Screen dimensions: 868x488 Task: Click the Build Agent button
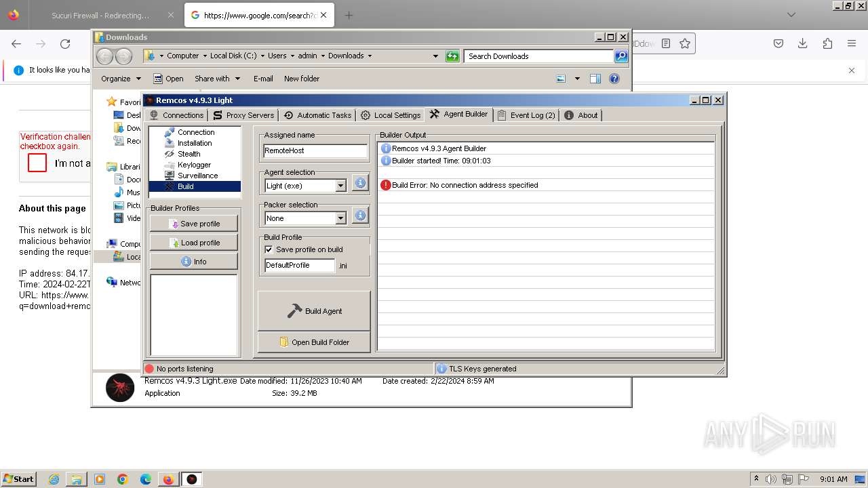pyautogui.click(x=314, y=311)
